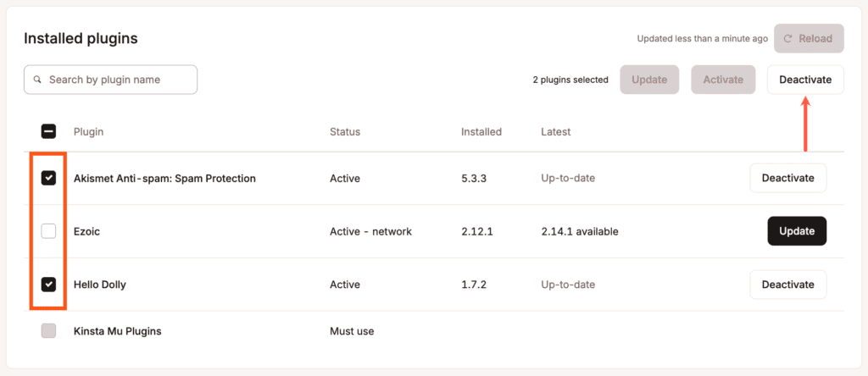Click the Akismet Anti-spam: Spam Protection name
Image resolution: width=868 pixels, height=376 pixels.
click(164, 179)
